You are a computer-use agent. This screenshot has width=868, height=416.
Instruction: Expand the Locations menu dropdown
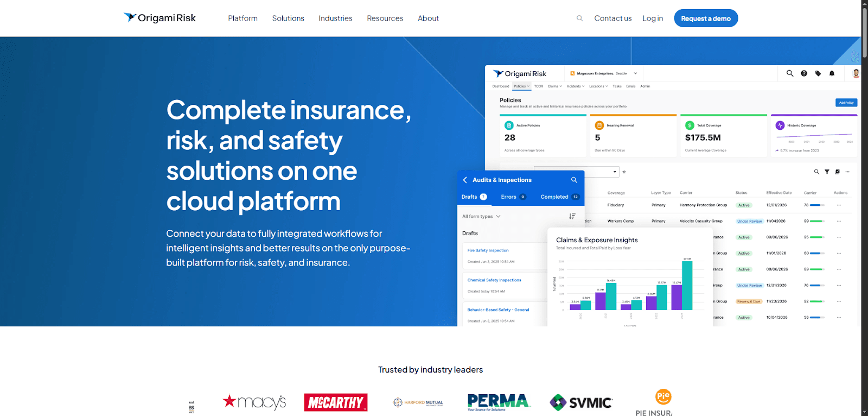[598, 86]
